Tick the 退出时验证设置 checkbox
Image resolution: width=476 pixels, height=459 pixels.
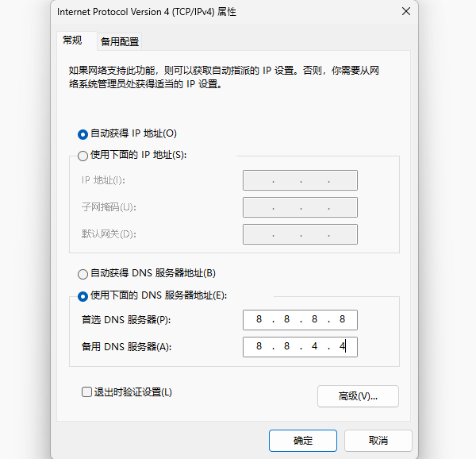[x=87, y=391]
